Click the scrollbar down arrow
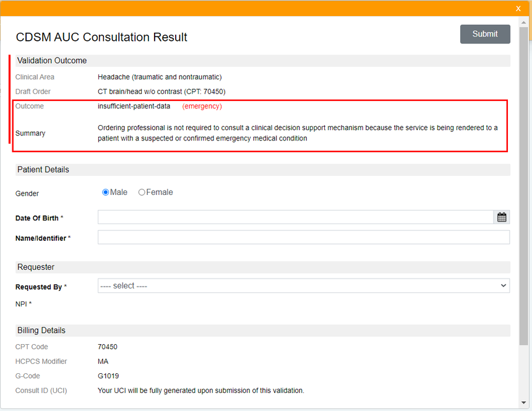This screenshot has height=411, width=532. (x=523, y=402)
